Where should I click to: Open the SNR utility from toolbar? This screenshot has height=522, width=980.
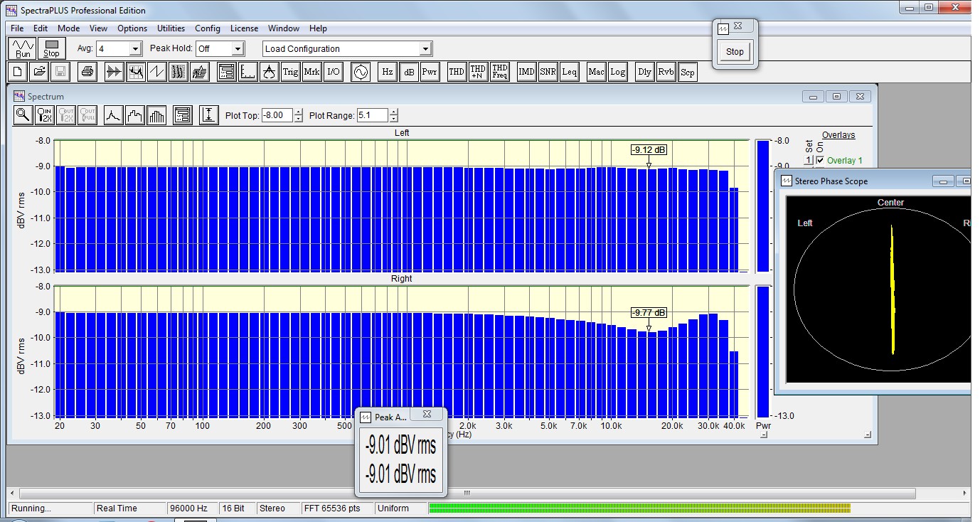click(548, 72)
